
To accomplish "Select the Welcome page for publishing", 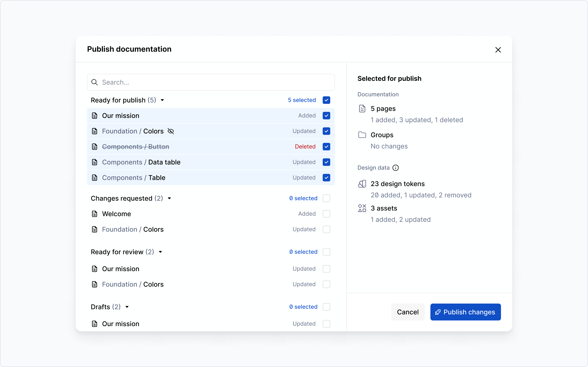I will [x=326, y=214].
